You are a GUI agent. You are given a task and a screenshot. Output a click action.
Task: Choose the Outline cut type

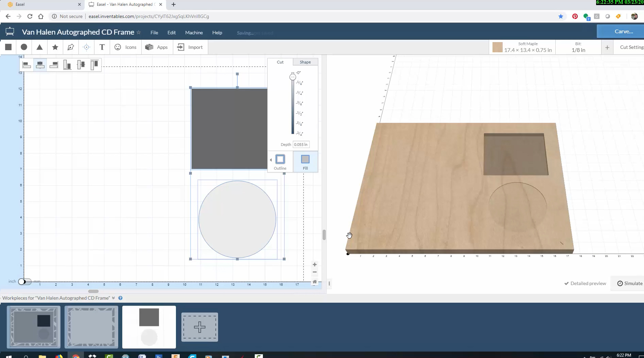click(280, 162)
